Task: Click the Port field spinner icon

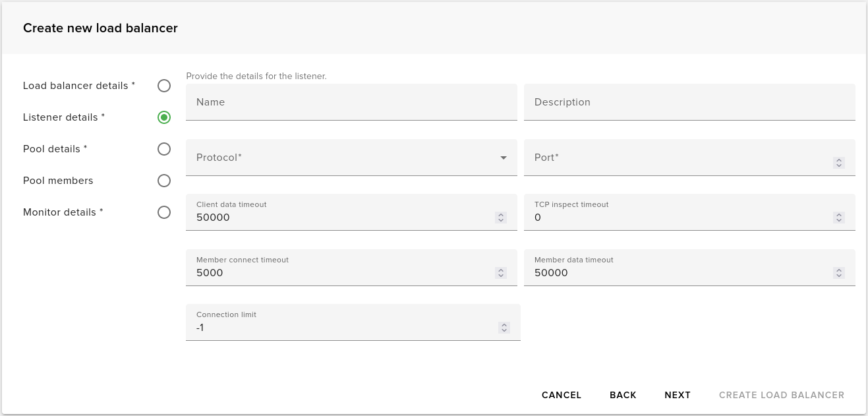Action: [x=838, y=162]
